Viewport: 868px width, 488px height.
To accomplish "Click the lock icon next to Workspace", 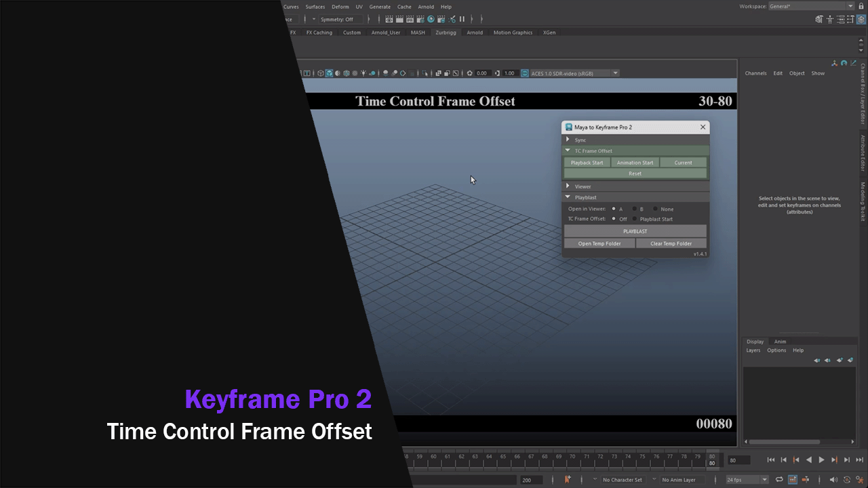I will tap(861, 6).
